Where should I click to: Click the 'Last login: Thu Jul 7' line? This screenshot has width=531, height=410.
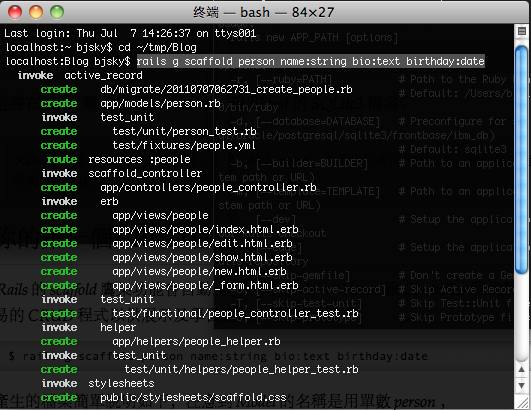click(x=130, y=33)
